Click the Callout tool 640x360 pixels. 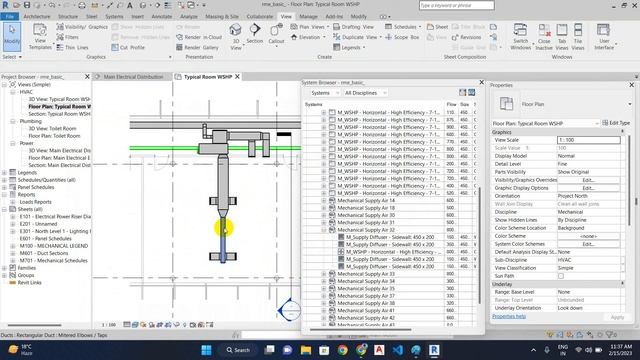coord(276,34)
